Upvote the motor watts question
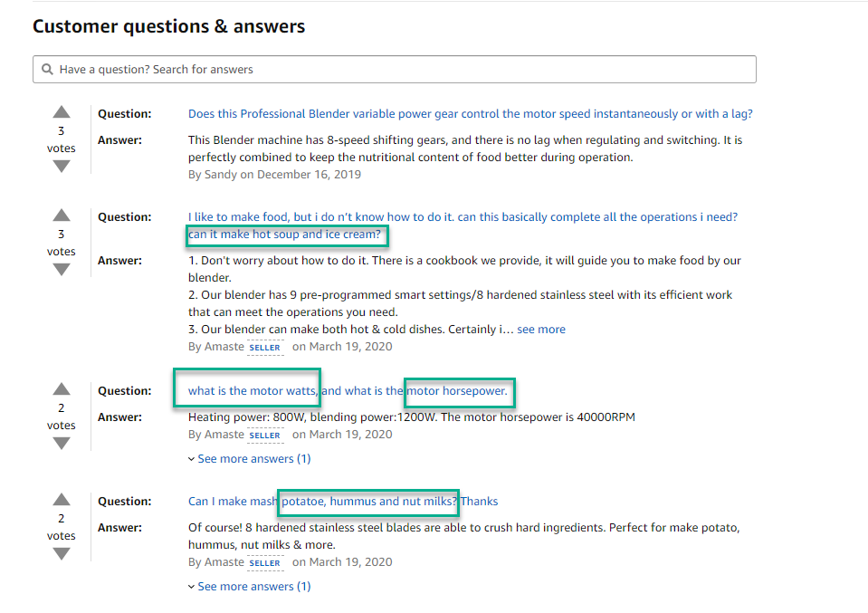 [62, 389]
